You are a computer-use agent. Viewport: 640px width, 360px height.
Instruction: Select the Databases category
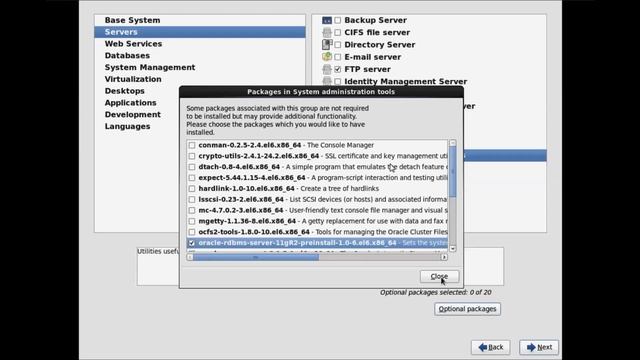point(200,56)
